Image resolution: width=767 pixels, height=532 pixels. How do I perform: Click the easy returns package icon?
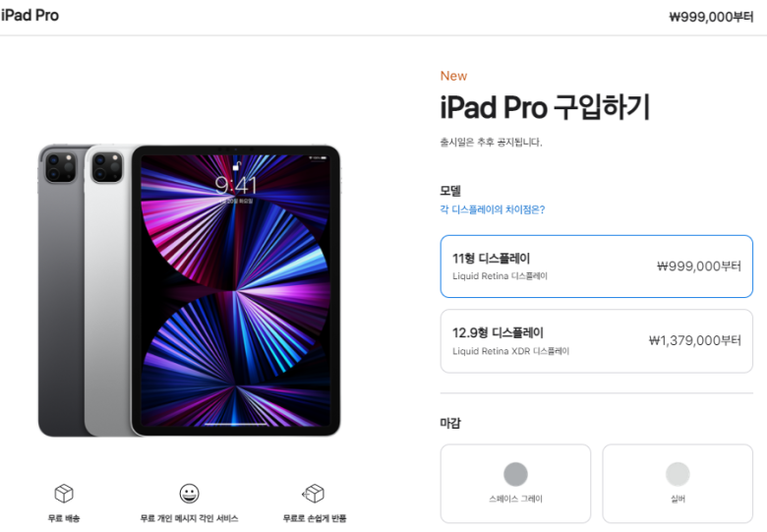314,494
